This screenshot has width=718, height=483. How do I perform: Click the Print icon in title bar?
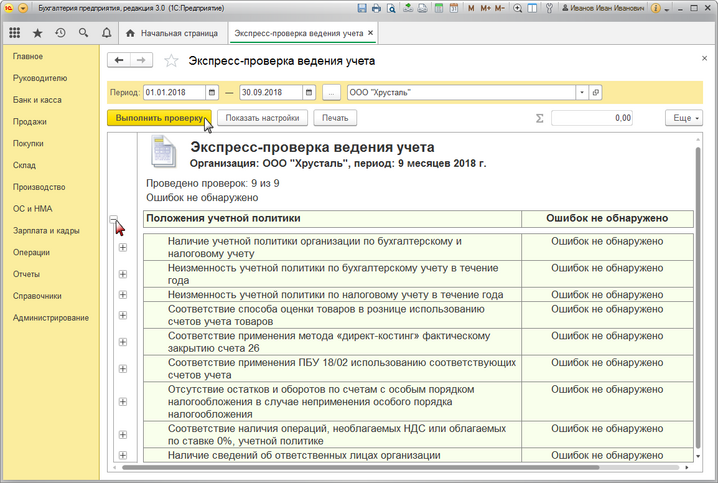pos(376,8)
